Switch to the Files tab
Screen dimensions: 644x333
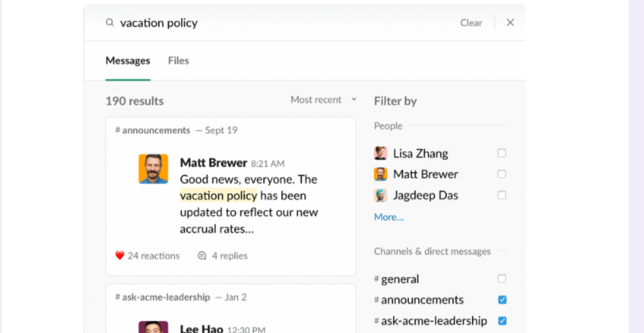tap(178, 61)
